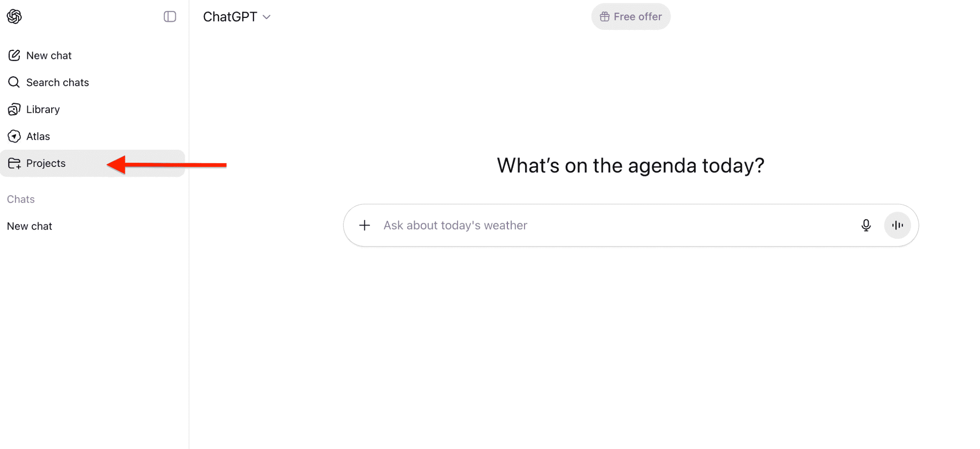The image size is (980, 449).
Task: Open the ChatGPT model dropdown
Action: pos(230,17)
